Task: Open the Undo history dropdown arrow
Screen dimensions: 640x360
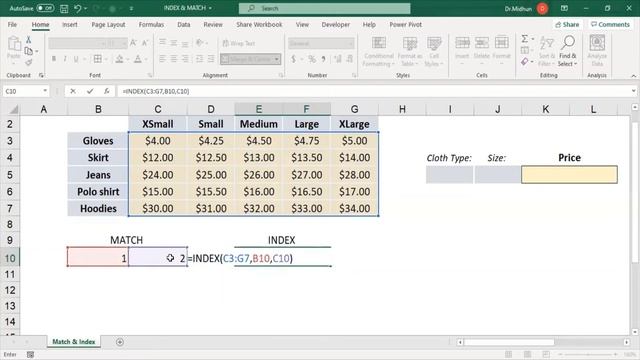Action: pyautogui.click(x=85, y=9)
